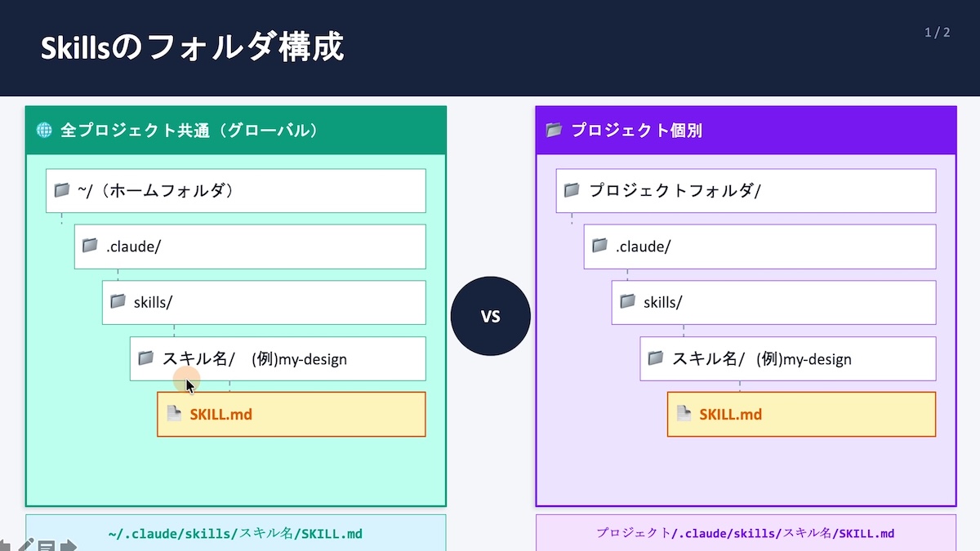This screenshot has width=980, height=551.
Task: Click file icon of left SKILL.md
Action: [x=173, y=414]
